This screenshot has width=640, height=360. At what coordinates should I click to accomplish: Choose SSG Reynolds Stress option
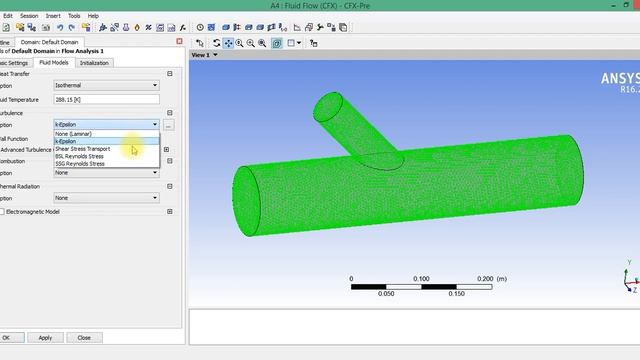[106, 164]
